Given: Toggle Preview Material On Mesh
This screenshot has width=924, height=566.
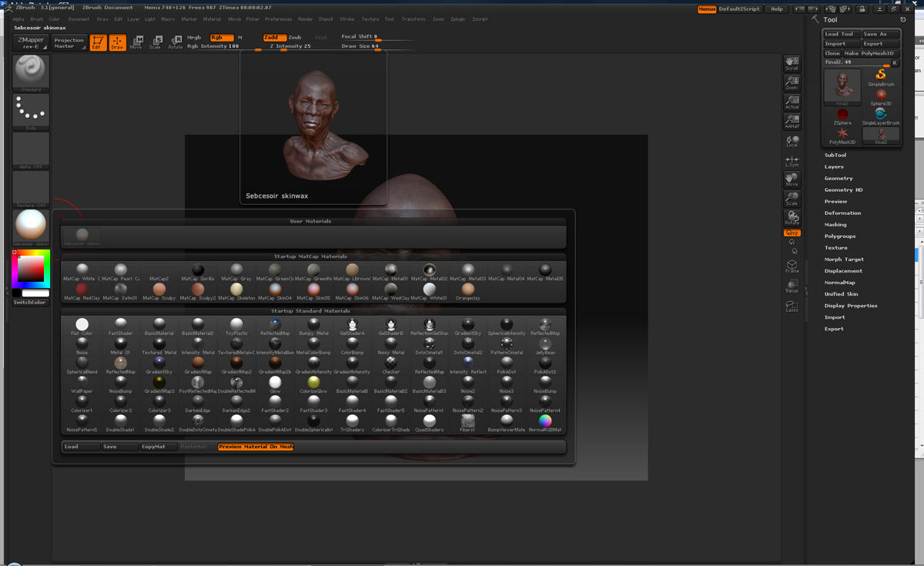Looking at the screenshot, I should (255, 447).
